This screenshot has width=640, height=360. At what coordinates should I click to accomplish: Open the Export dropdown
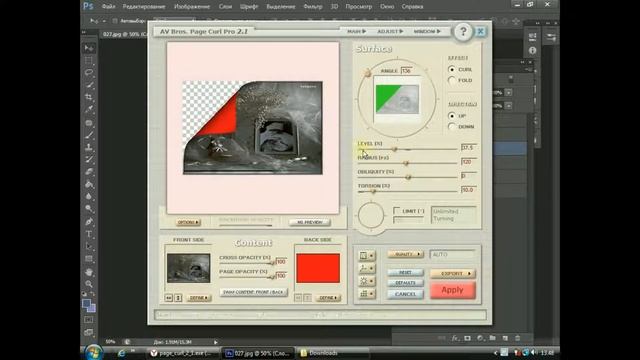click(x=453, y=273)
